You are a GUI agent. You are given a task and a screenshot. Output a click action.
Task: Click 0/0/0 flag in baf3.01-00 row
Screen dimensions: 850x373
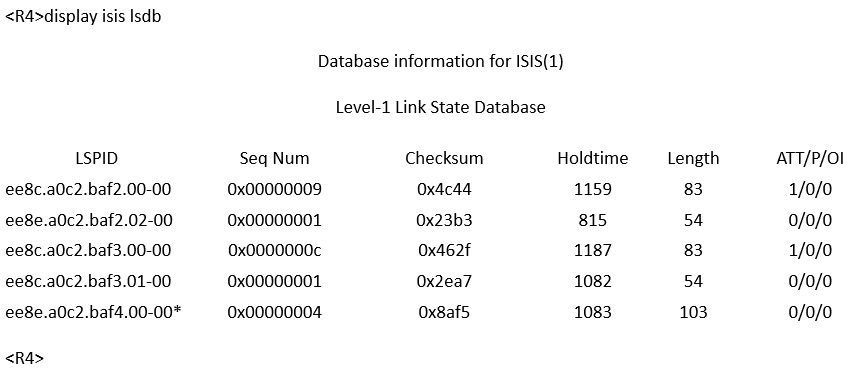(x=810, y=281)
